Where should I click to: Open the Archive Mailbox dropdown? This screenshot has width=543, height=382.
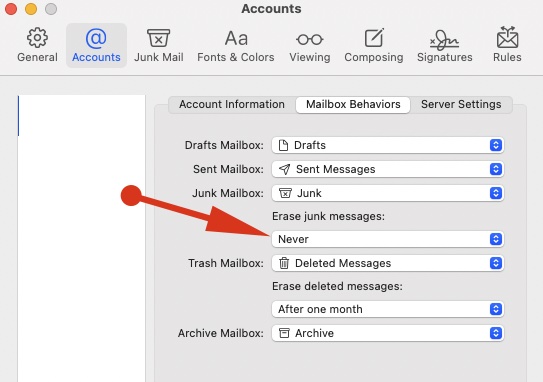(x=388, y=333)
